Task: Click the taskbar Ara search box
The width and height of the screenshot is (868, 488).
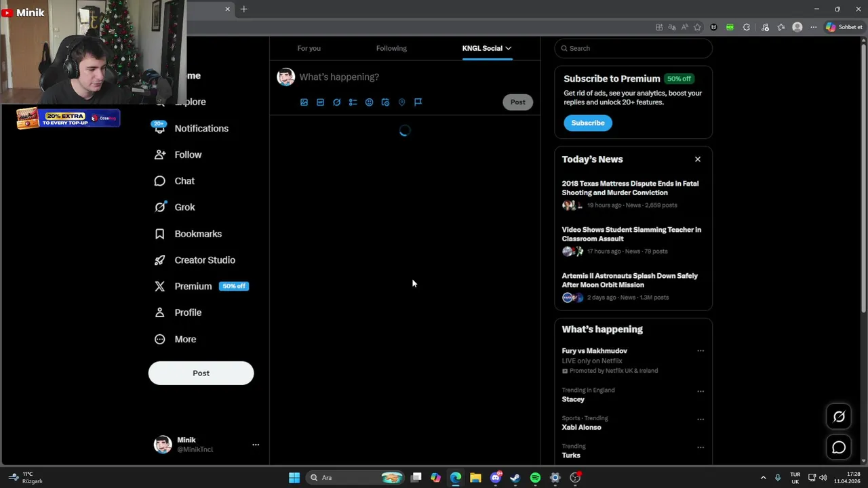Action: pos(357,478)
